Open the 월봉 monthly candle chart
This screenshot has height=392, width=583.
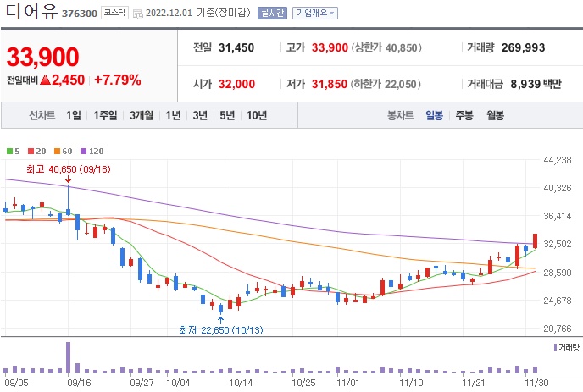point(494,116)
